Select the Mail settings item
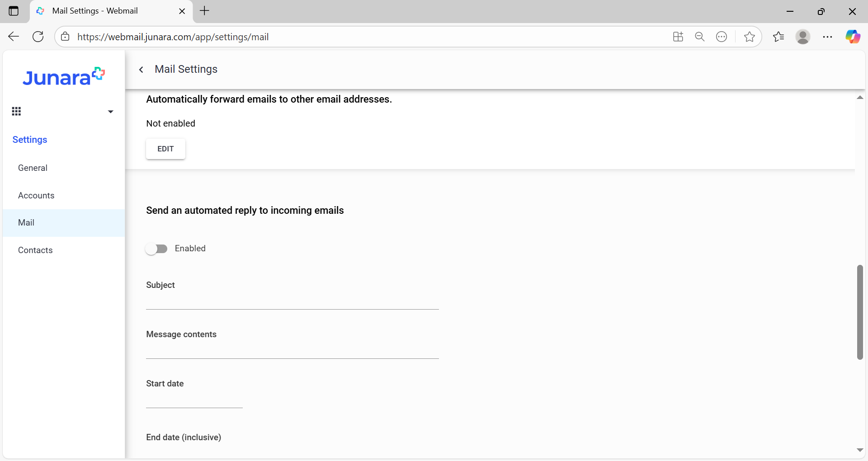The image size is (868, 461). click(64, 223)
